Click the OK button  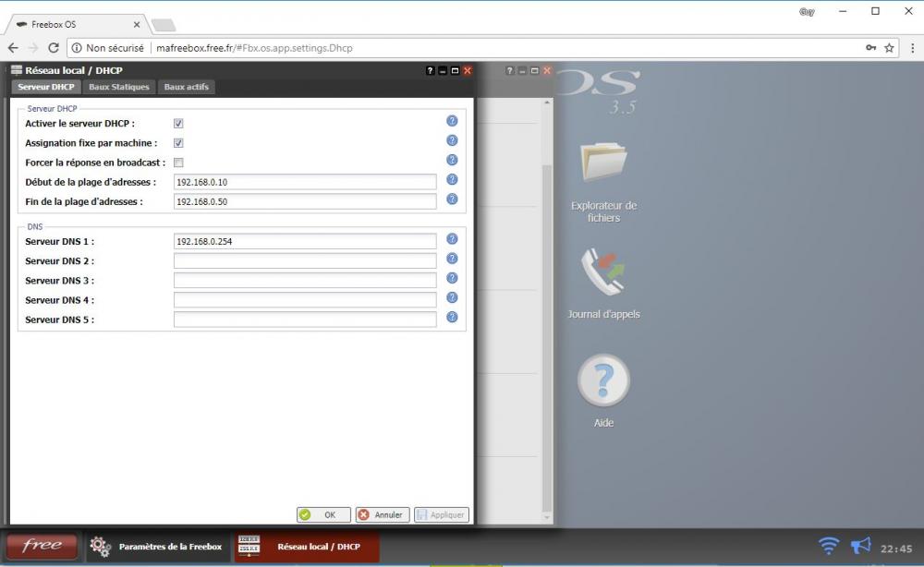point(323,514)
